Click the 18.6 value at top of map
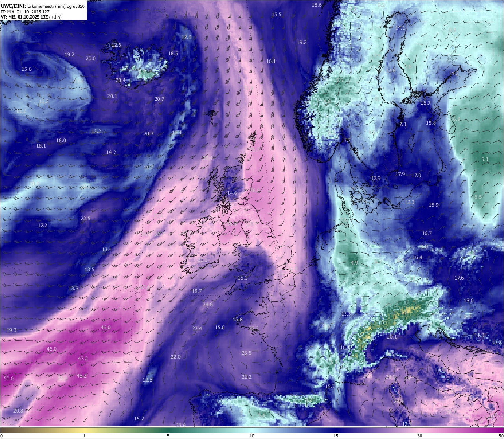The height and width of the screenshot is (439, 504). point(317,5)
